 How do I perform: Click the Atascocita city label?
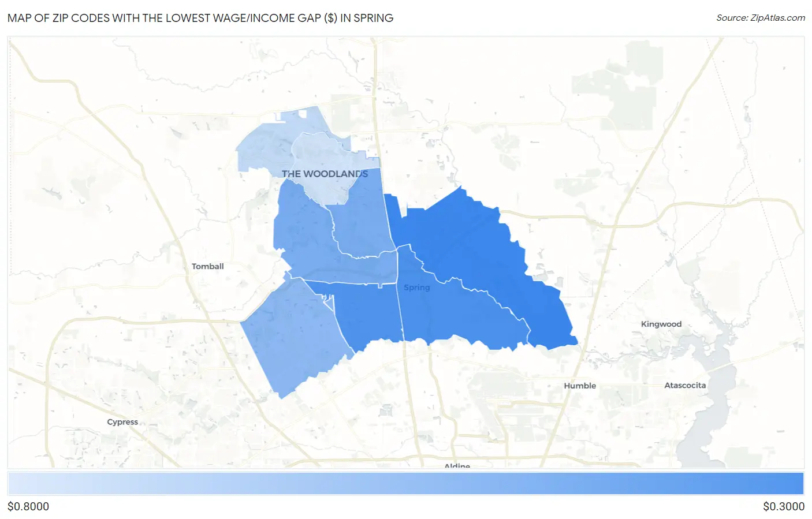tap(685, 385)
